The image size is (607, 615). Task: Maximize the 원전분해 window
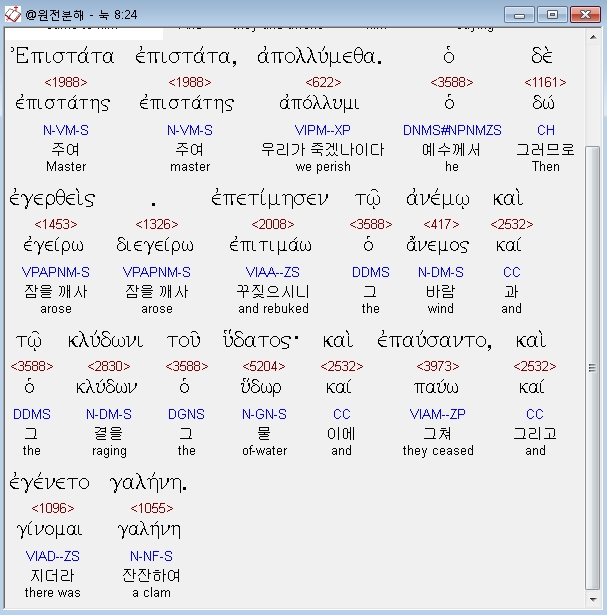tap(552, 15)
